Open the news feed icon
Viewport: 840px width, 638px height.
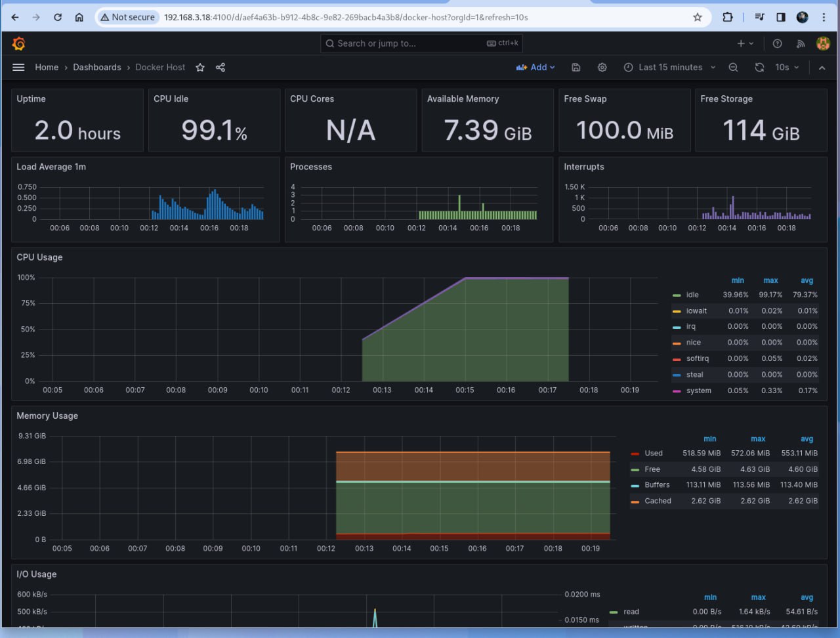pyautogui.click(x=801, y=43)
